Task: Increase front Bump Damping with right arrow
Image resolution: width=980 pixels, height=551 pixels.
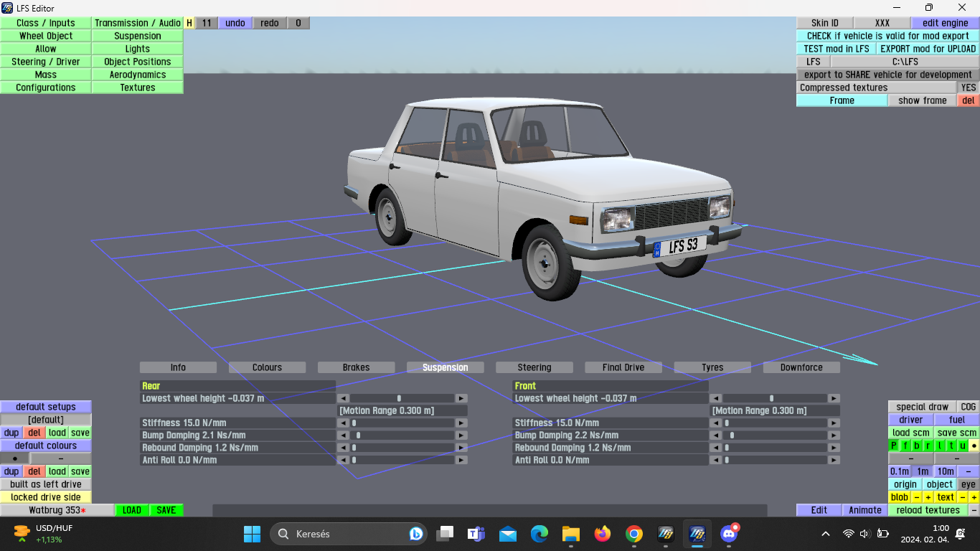Action: click(x=834, y=435)
